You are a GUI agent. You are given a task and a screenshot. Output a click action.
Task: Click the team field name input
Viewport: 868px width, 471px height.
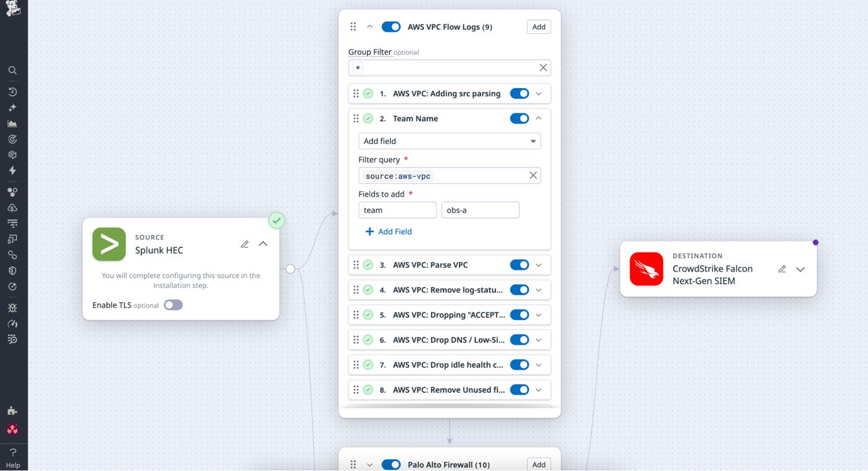point(397,210)
